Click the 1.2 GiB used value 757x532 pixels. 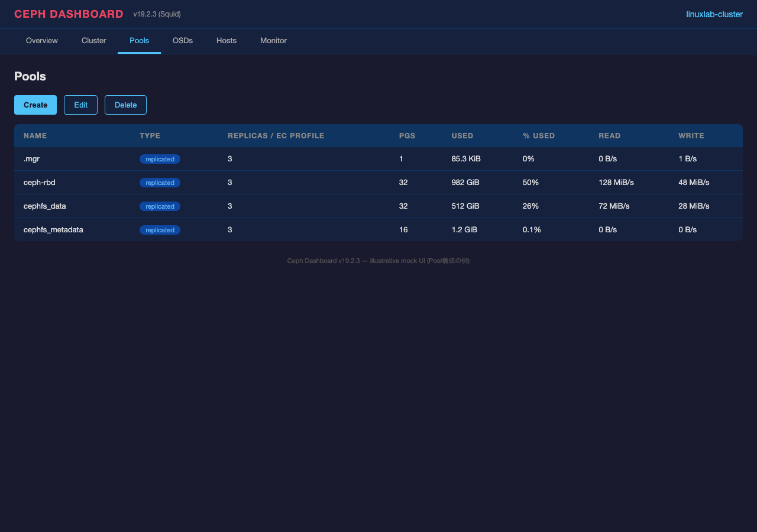(x=464, y=230)
